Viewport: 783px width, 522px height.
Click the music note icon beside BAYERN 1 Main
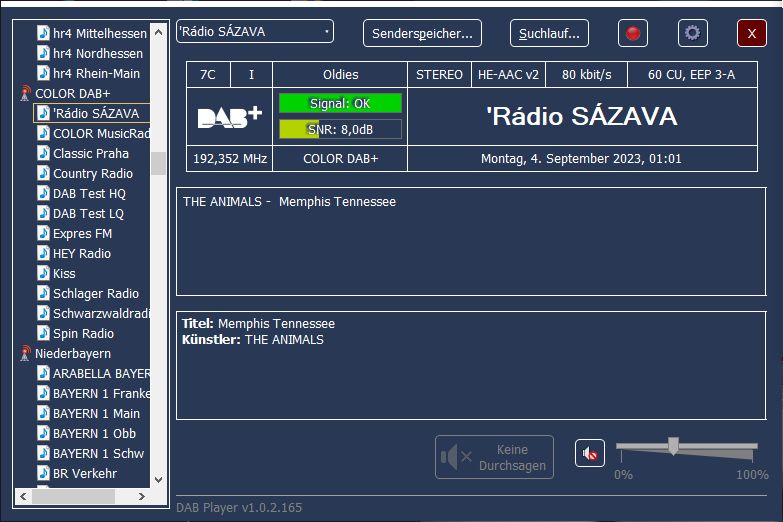pyautogui.click(x=43, y=413)
